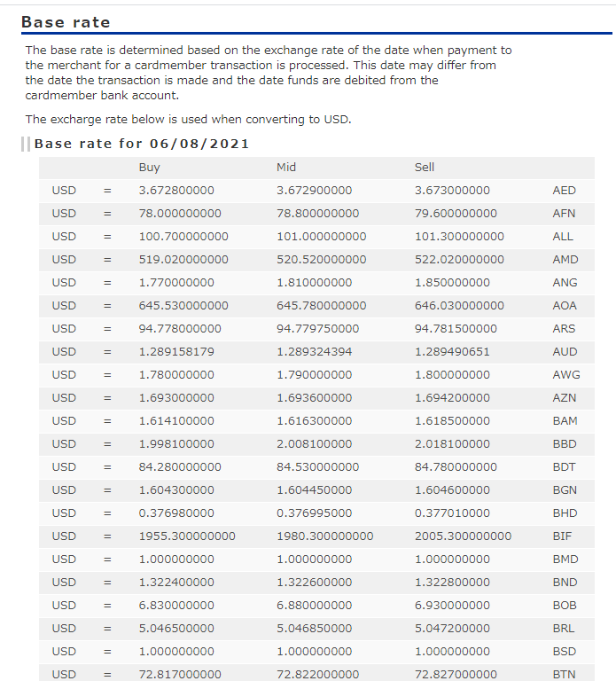
Task: Click Sell rate 0.377010000 for BHD
Action: [x=452, y=513]
